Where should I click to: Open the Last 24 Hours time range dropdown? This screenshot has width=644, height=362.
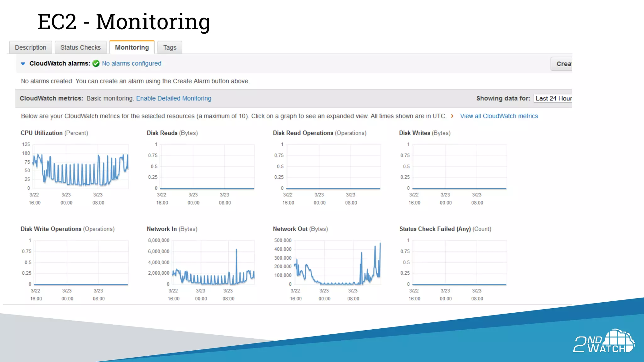pos(553,98)
